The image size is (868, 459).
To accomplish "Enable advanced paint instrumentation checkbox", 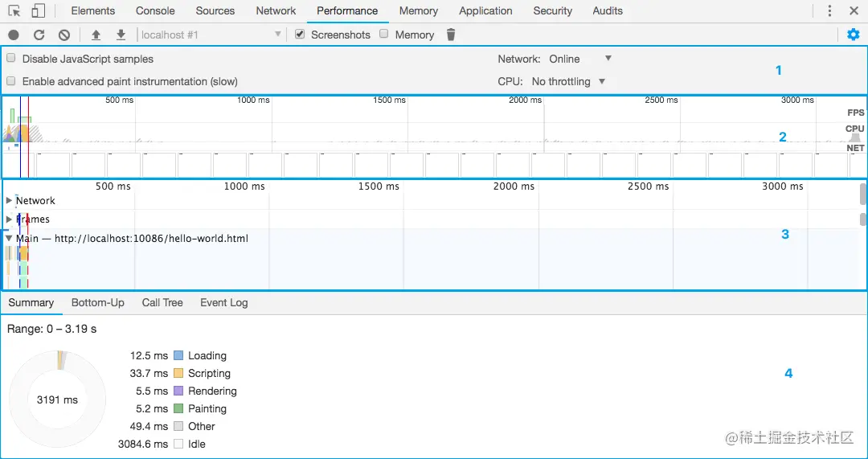I will [x=10, y=81].
